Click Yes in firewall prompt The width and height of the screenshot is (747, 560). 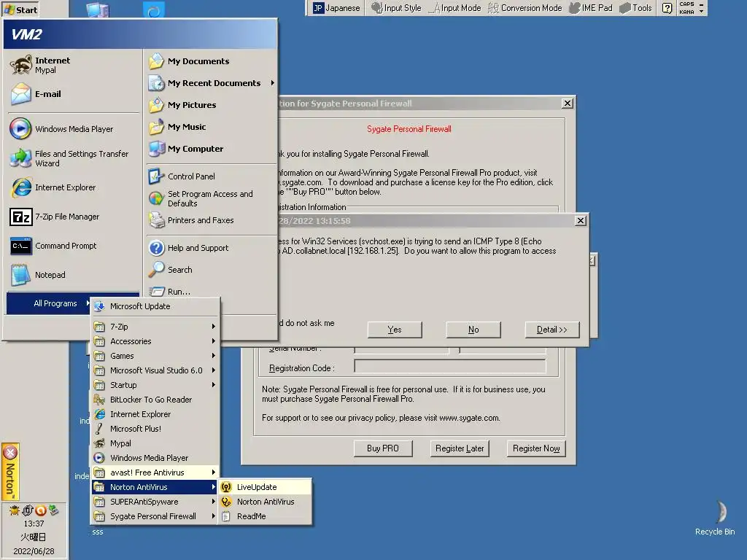point(395,330)
